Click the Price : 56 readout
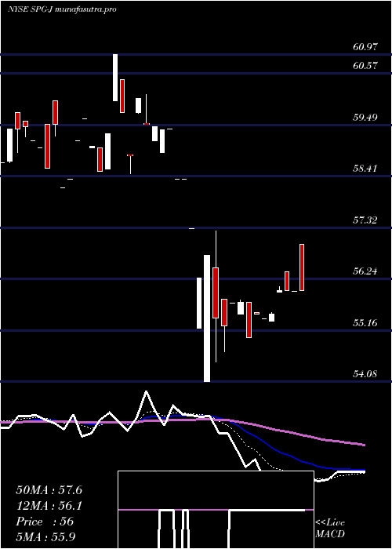 coord(45,522)
